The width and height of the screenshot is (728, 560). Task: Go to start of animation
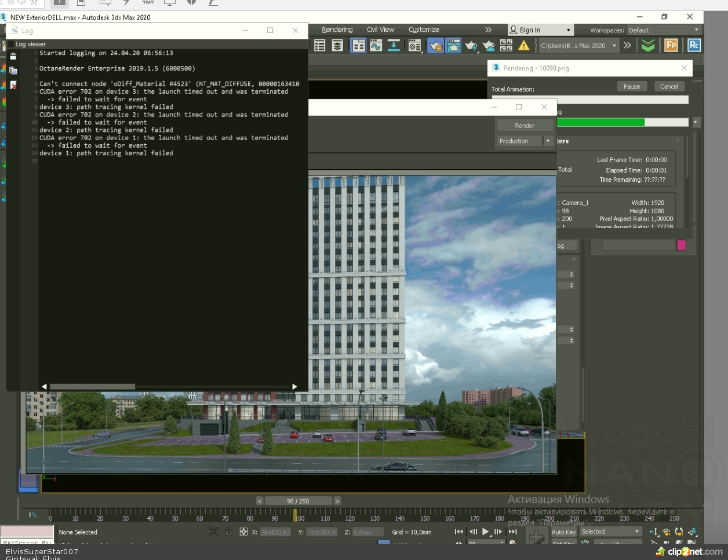click(x=459, y=532)
